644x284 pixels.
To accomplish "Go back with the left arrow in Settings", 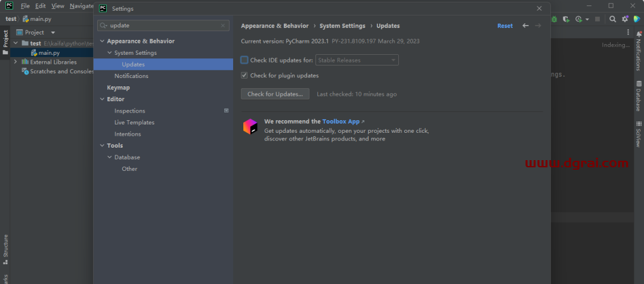I will (525, 26).
